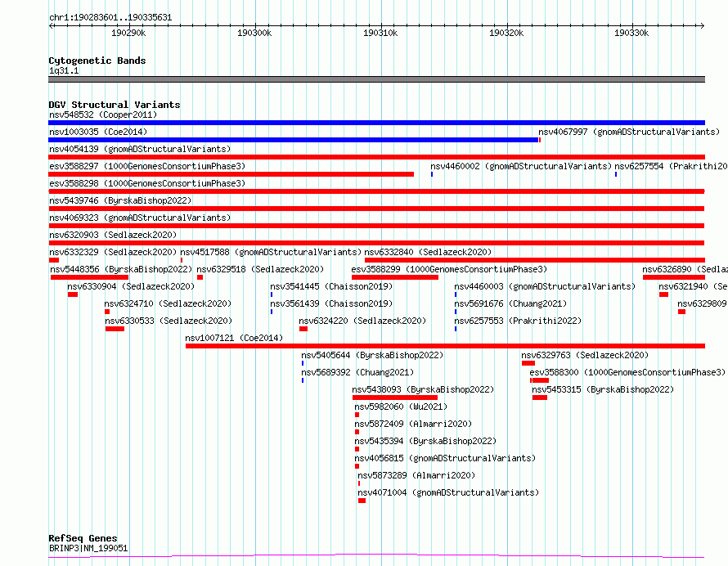Select the red nsv6330533 variant bar

[115, 329]
